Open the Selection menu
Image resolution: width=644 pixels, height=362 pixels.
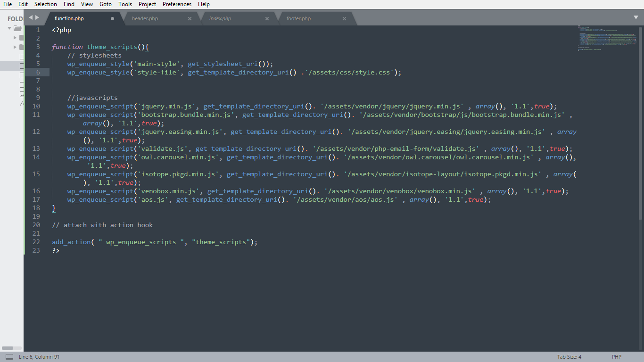[46, 4]
